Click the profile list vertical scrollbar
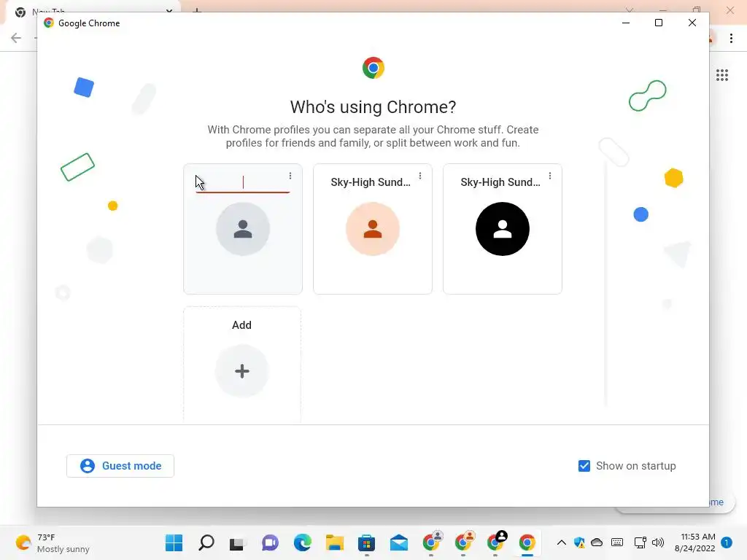 606,284
